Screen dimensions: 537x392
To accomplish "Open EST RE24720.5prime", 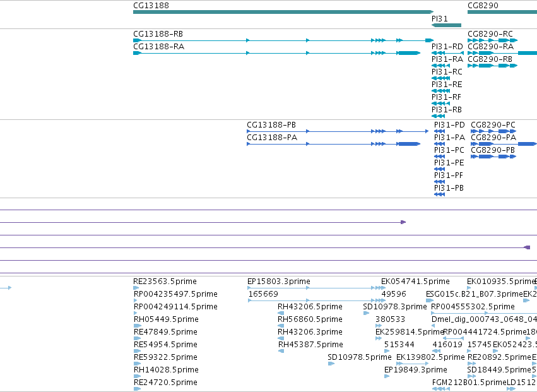I will click(x=165, y=383).
